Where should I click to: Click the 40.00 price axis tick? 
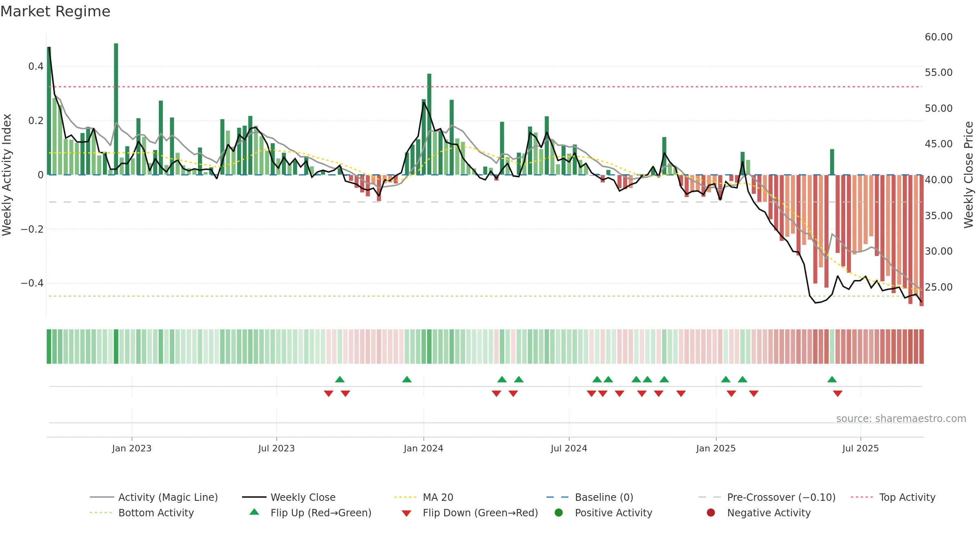click(x=939, y=180)
